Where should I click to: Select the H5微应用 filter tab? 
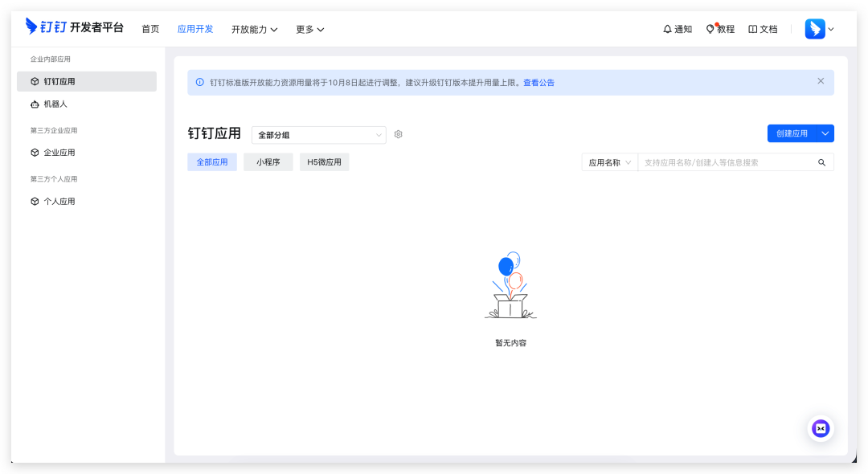click(x=324, y=162)
